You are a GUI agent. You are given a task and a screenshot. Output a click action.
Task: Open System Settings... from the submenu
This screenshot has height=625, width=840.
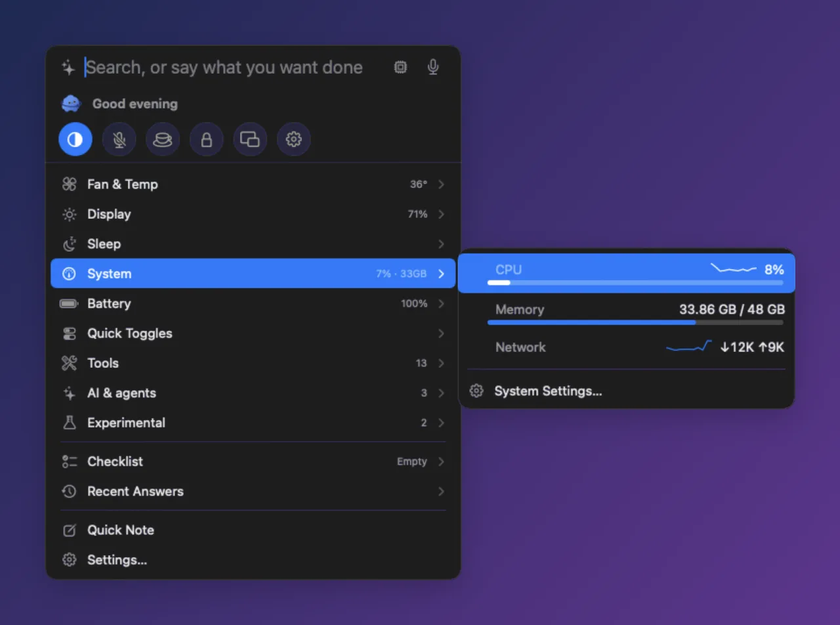point(627,391)
